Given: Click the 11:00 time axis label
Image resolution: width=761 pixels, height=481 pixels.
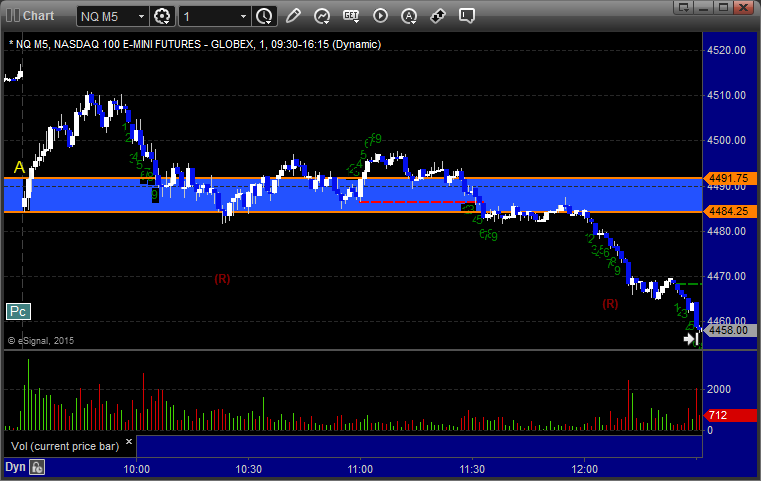Looking at the screenshot, I should tap(360, 469).
